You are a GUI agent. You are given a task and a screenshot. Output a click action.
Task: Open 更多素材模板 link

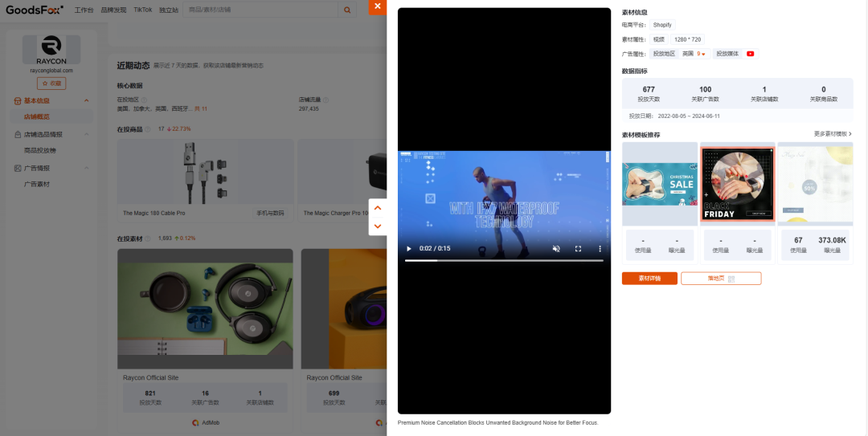coord(833,134)
